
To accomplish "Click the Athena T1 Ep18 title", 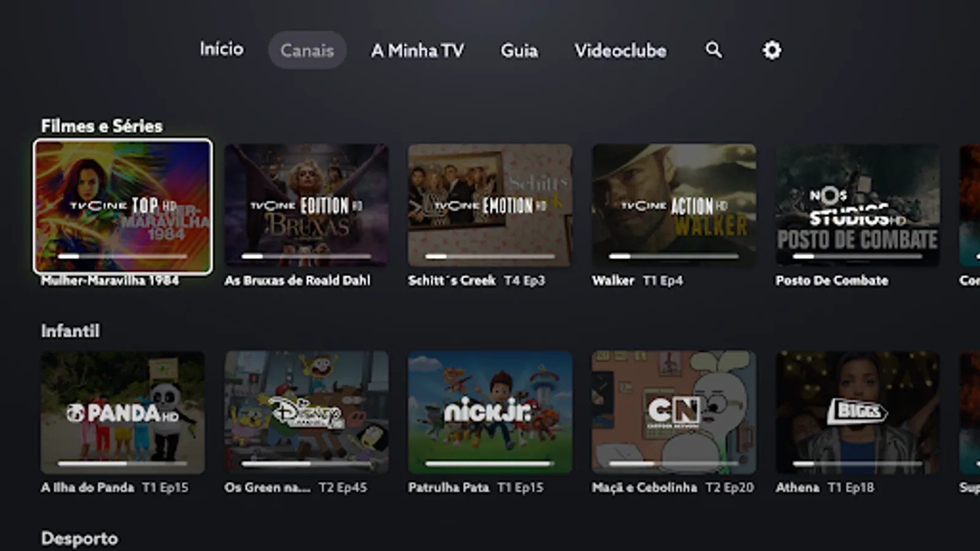I will point(824,487).
